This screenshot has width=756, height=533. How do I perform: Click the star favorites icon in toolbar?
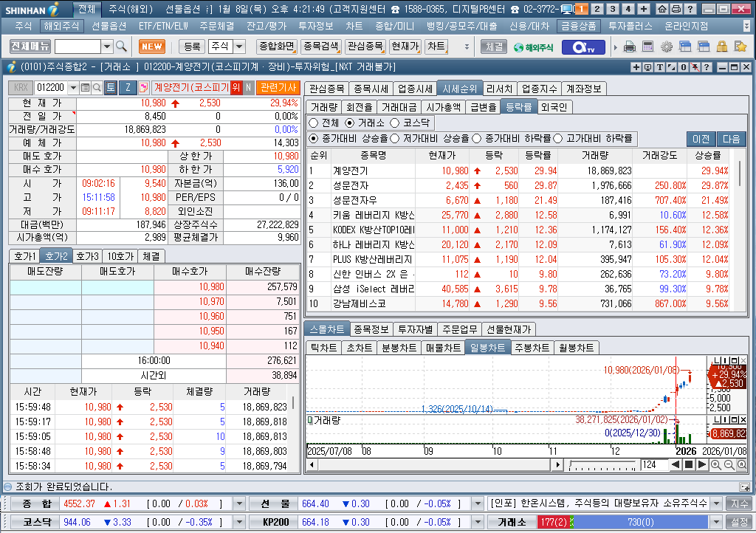click(740, 47)
